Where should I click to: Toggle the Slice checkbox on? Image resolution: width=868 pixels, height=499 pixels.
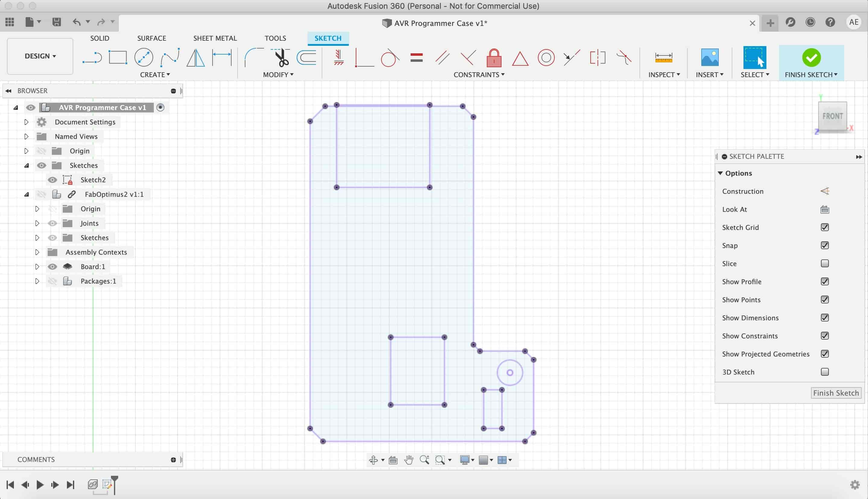(825, 263)
